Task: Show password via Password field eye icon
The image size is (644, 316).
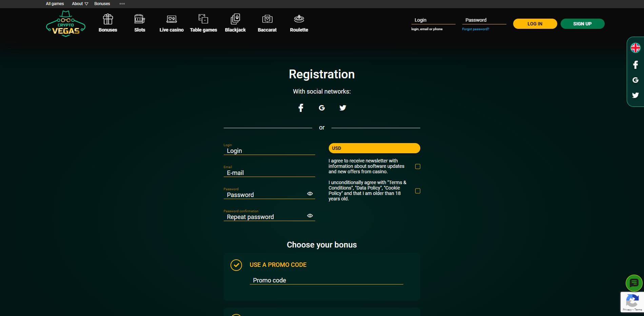Action: tap(310, 194)
